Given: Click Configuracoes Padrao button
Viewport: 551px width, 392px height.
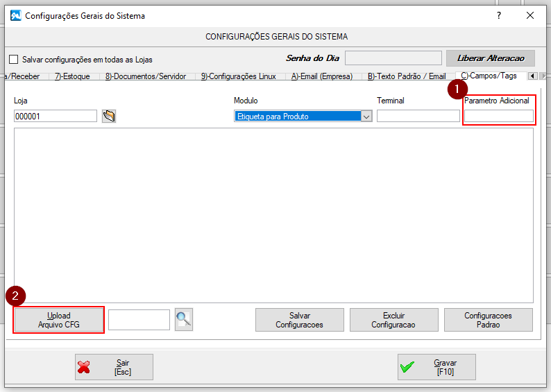Looking at the screenshot, I should click(x=488, y=320).
